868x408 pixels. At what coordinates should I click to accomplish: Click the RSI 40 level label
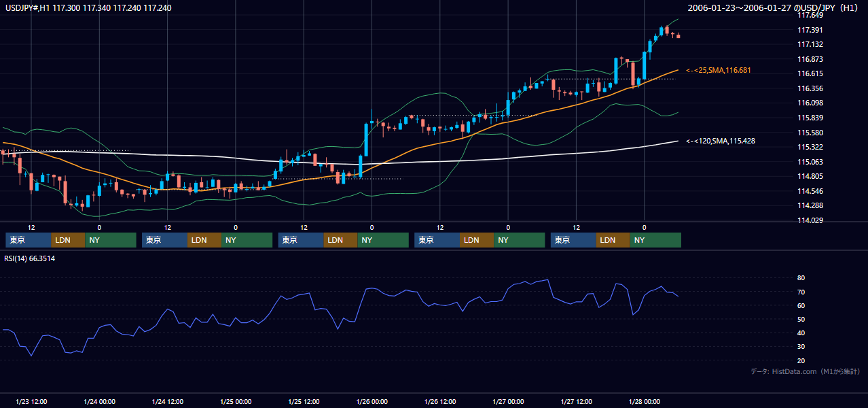pyautogui.click(x=801, y=333)
